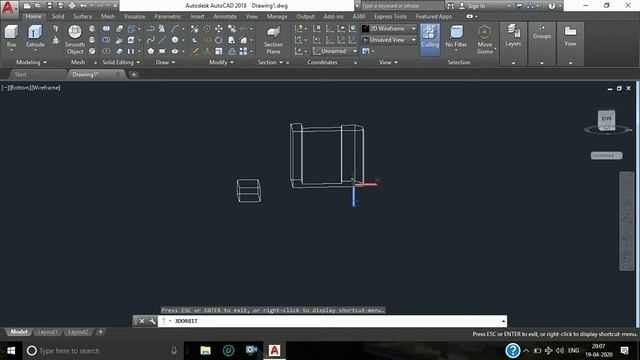
Task: Click the Wireframe visual style control label
Action: [46, 88]
